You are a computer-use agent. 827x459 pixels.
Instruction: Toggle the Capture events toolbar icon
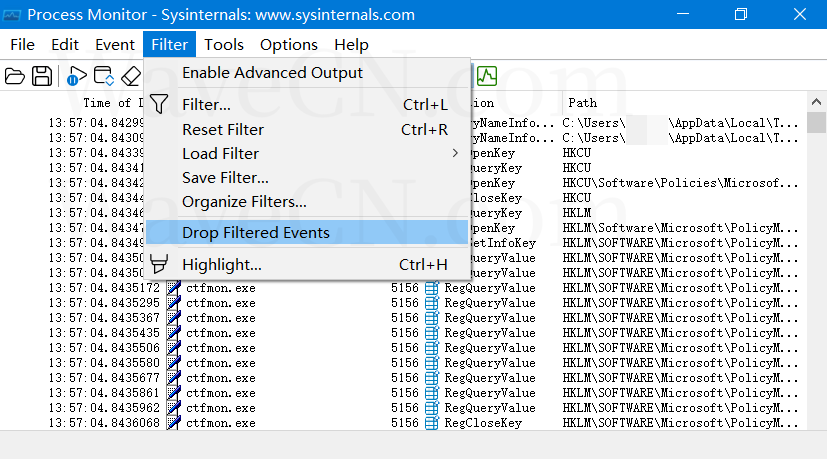coord(77,76)
